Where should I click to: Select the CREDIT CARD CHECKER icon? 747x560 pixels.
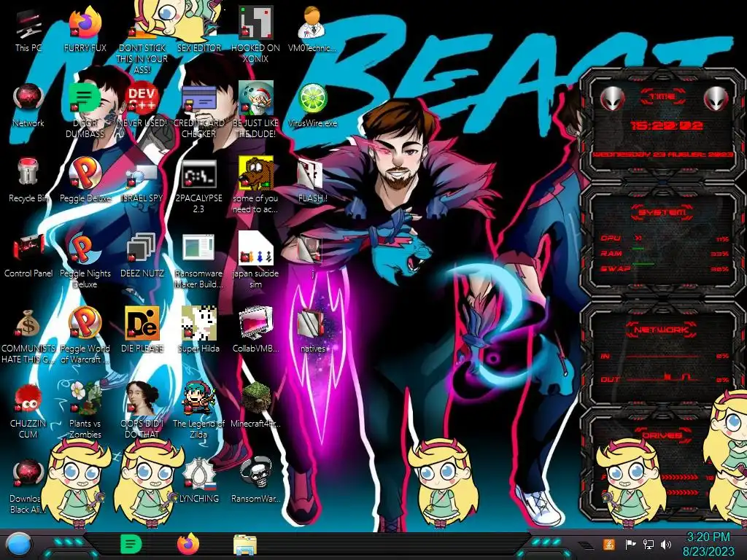point(198,99)
